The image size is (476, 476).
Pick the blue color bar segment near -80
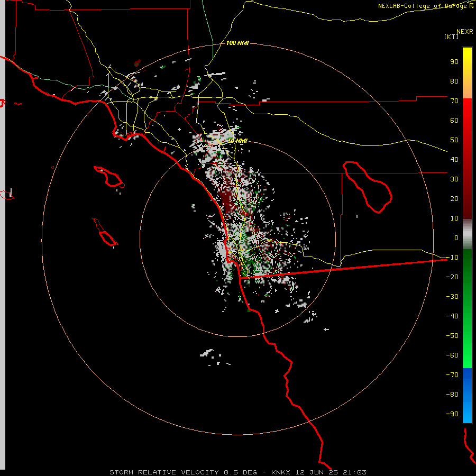click(x=467, y=395)
